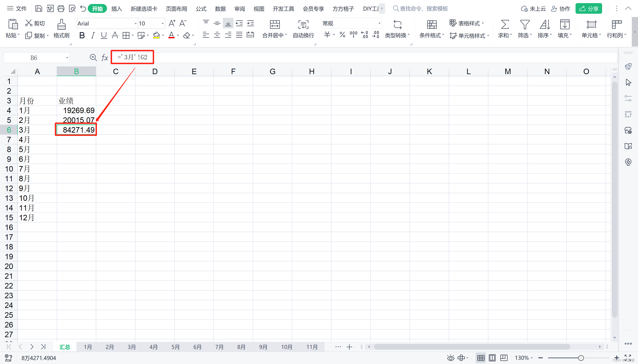This screenshot has width=638, height=364.
Task: Click the Copy (复制) button
Action: click(37, 35)
